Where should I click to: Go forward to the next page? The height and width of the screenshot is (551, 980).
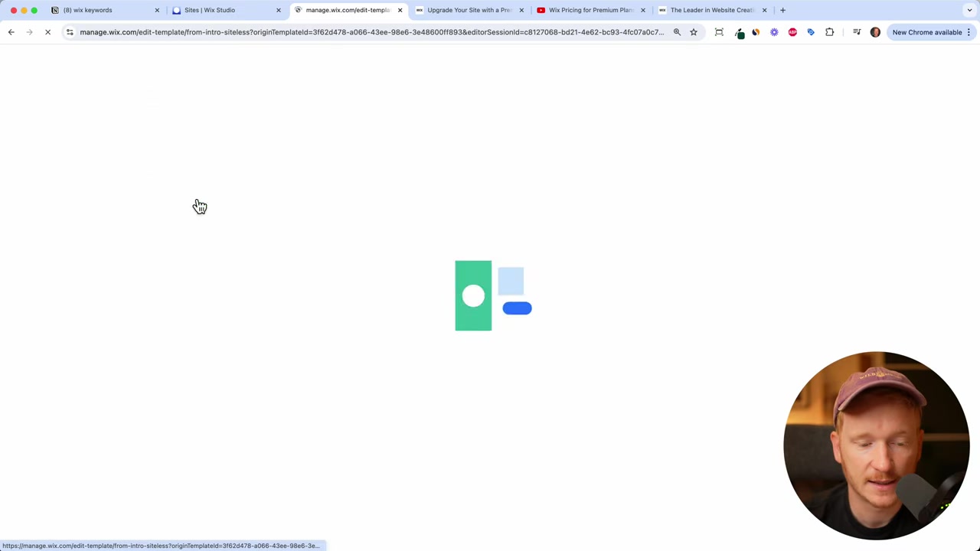click(29, 32)
